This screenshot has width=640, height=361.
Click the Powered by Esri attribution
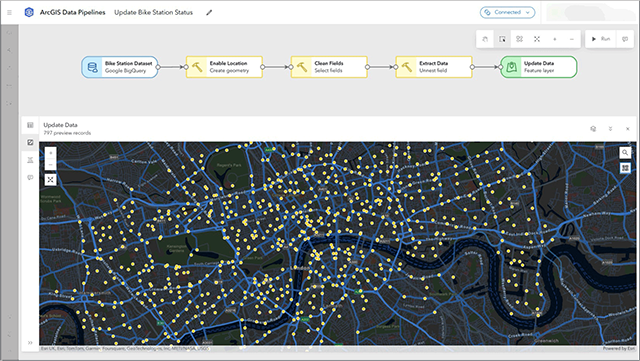tap(619, 348)
